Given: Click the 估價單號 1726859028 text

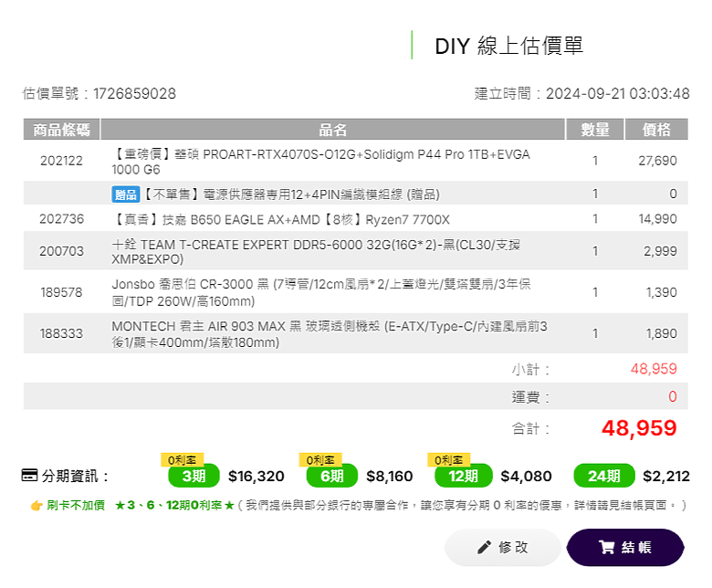Looking at the screenshot, I should 99,93.
